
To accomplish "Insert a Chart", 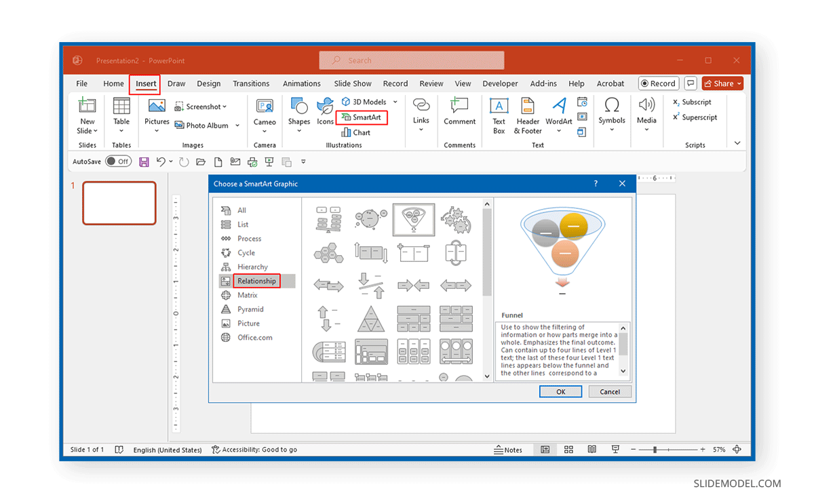I will [356, 133].
